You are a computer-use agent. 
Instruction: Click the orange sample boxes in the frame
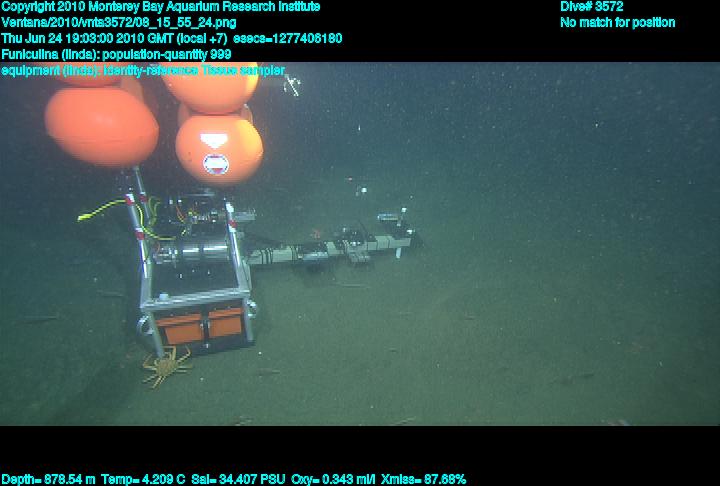[x=200, y=326]
